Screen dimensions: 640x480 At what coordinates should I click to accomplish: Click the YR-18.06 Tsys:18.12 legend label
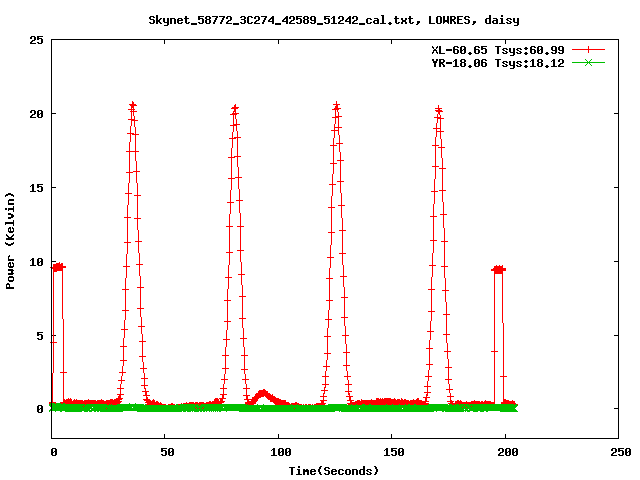[498, 63]
